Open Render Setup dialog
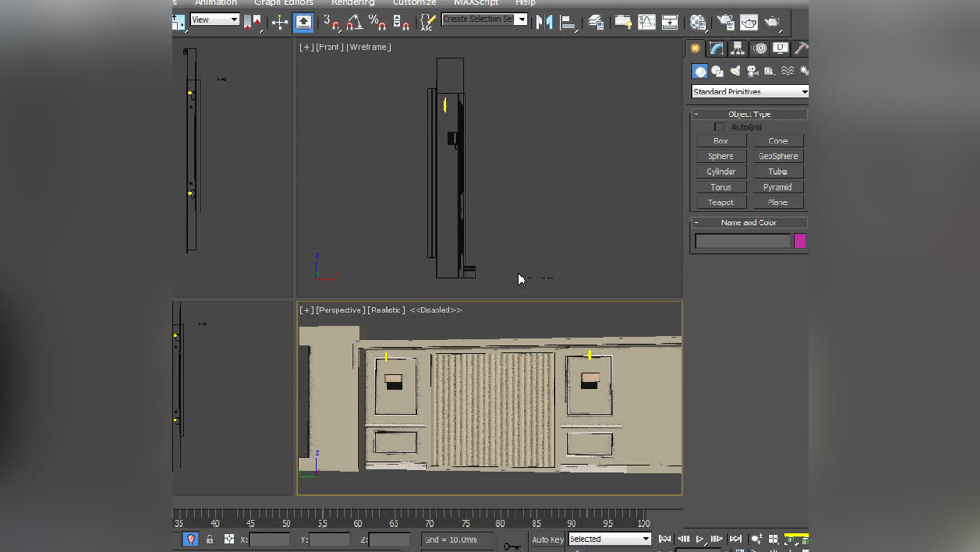The image size is (980, 552). (x=725, y=22)
